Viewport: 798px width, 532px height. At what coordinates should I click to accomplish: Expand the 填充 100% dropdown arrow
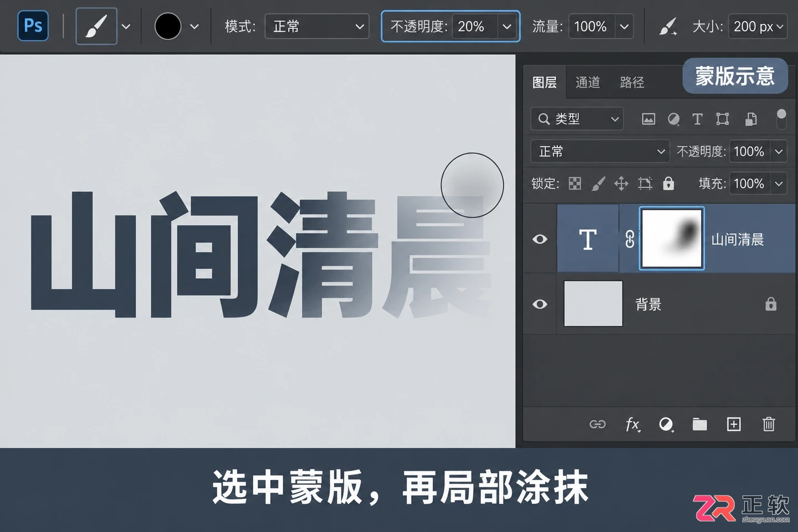[x=779, y=183]
